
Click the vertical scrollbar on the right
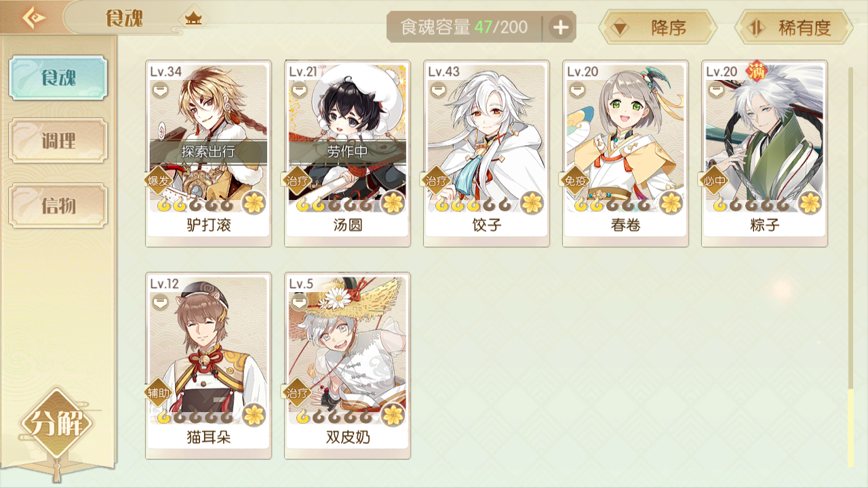[x=851, y=266]
